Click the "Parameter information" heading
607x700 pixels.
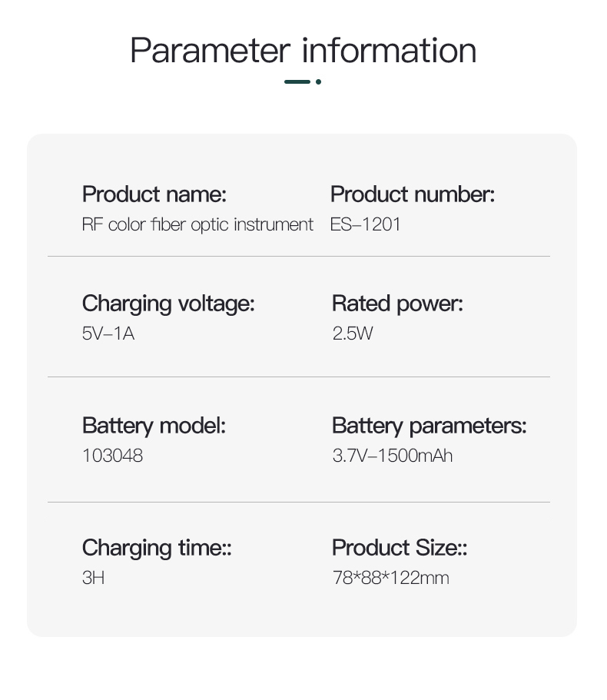[303, 51]
